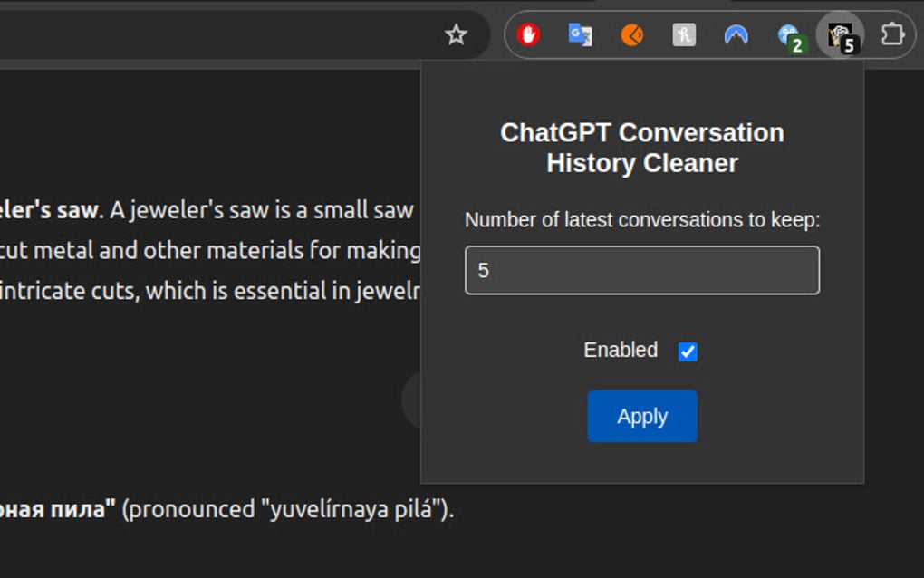Bookmark this page with the star icon
The height and width of the screenshot is (578, 924).
(x=457, y=35)
